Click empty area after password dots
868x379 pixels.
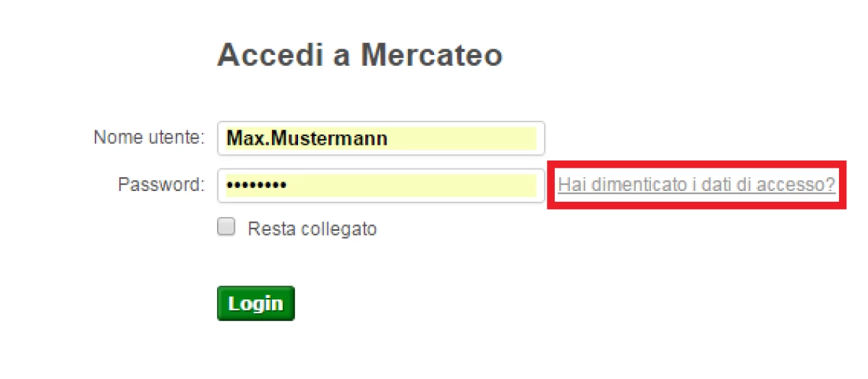pos(412,186)
